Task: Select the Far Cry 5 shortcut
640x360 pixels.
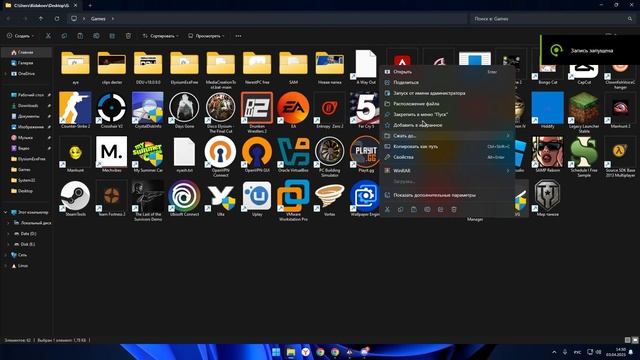Action: point(365,108)
